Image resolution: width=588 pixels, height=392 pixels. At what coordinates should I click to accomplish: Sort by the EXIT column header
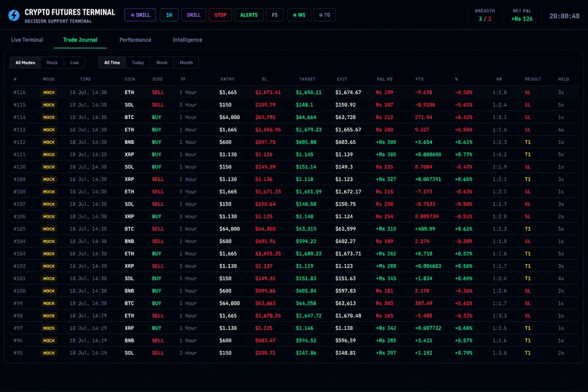342,79
